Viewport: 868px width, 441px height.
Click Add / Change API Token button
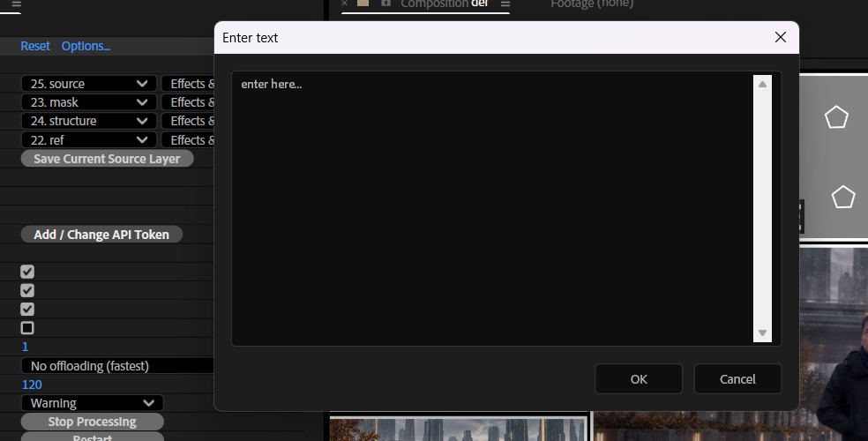point(101,235)
